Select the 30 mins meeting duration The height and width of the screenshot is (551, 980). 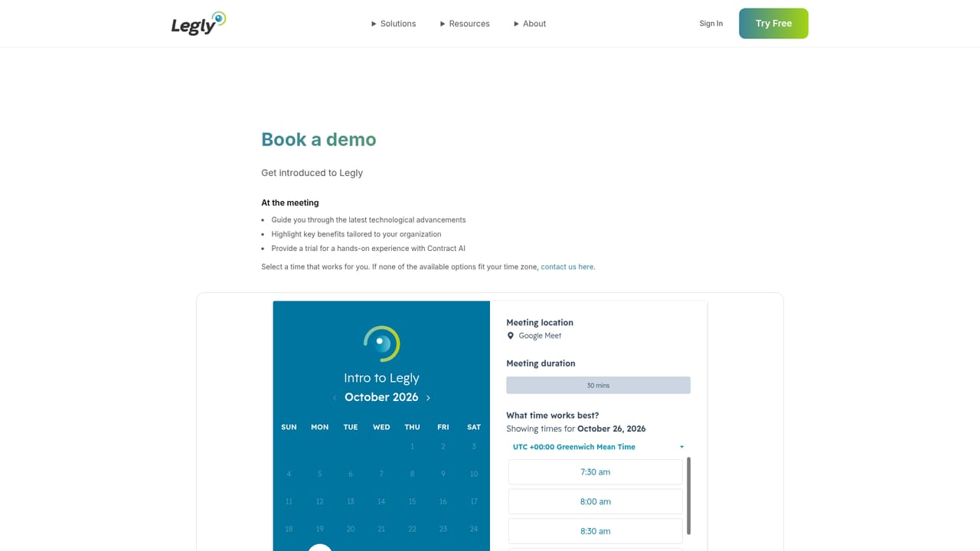[598, 385]
